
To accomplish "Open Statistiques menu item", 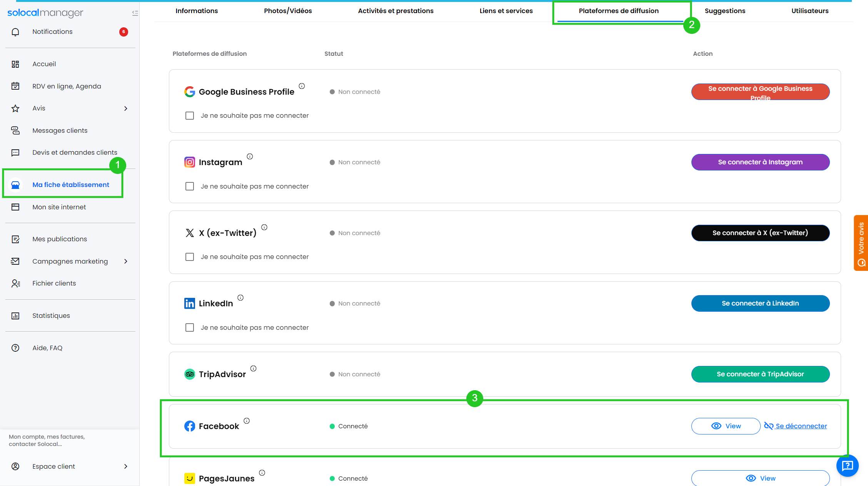I will 51,316.
